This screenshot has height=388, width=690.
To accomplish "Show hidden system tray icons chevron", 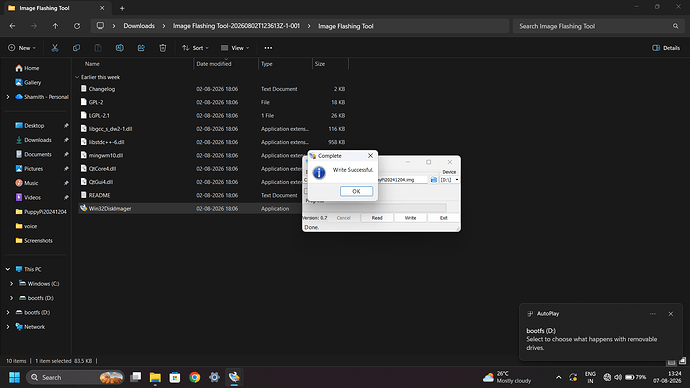I will [558, 377].
